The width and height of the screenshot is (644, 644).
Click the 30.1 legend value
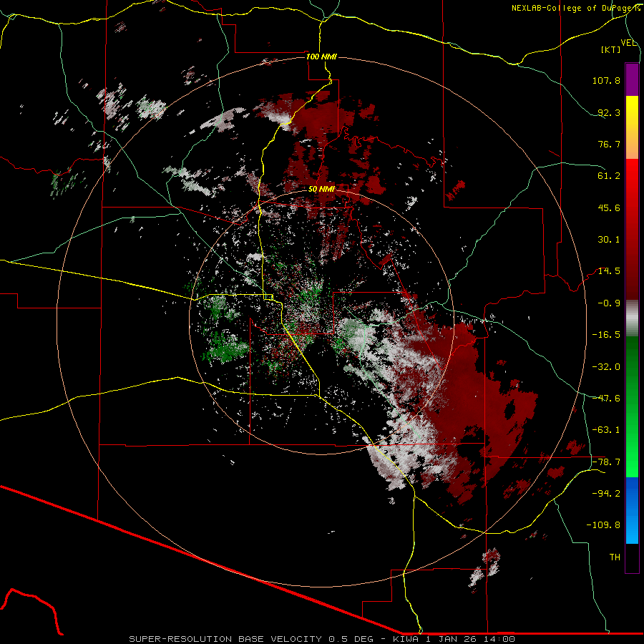[609, 240]
